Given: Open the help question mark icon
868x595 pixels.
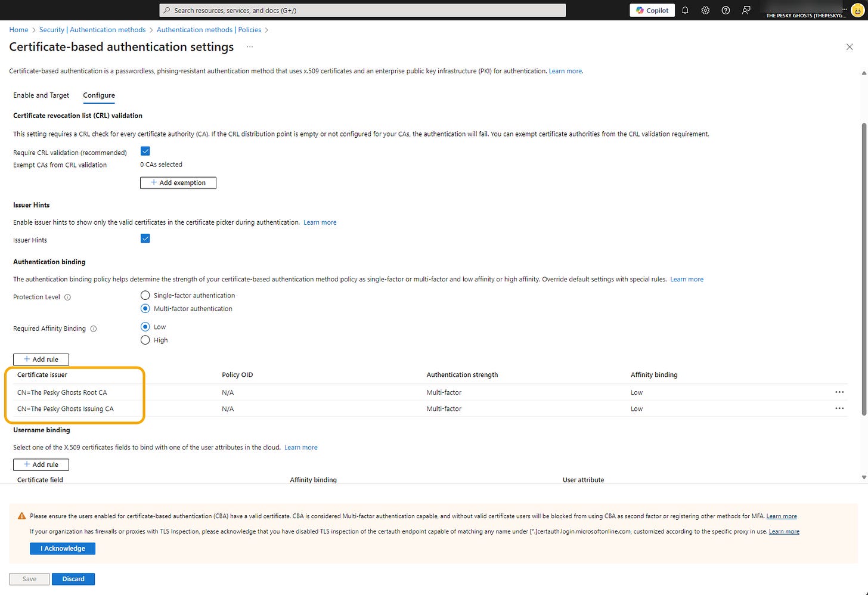Looking at the screenshot, I should coord(726,10).
